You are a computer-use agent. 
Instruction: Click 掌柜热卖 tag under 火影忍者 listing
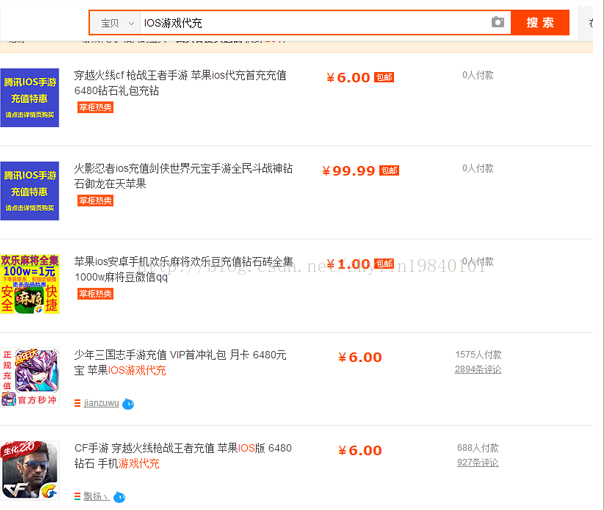tap(95, 201)
